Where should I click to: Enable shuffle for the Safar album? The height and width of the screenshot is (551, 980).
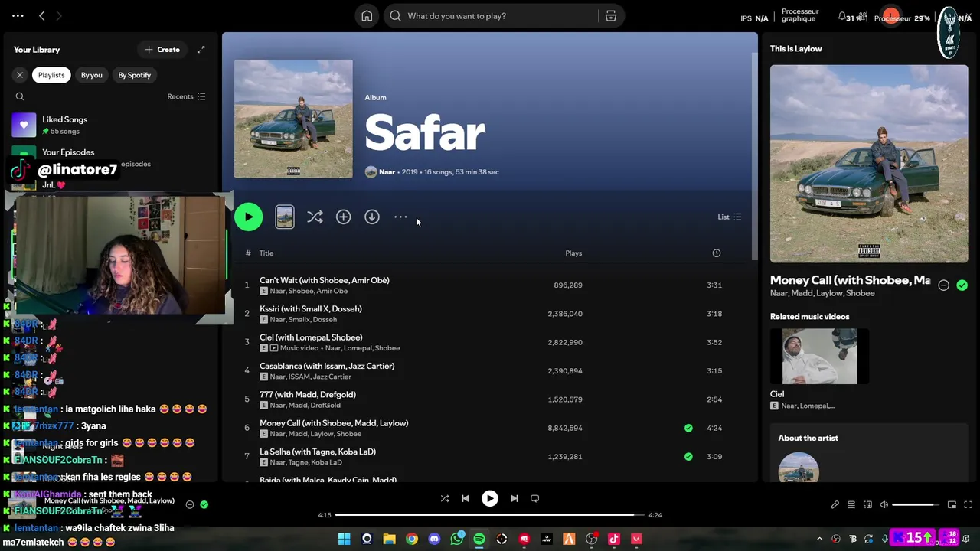[315, 217]
